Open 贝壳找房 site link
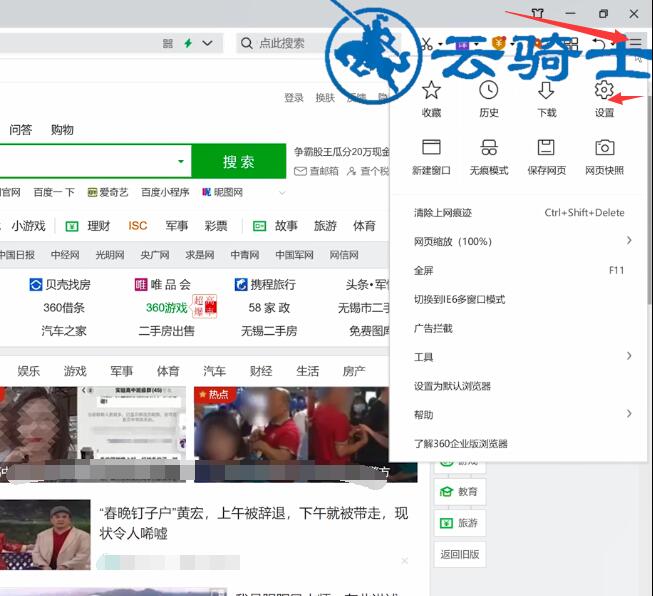The height and width of the screenshot is (596, 653). pos(60,285)
